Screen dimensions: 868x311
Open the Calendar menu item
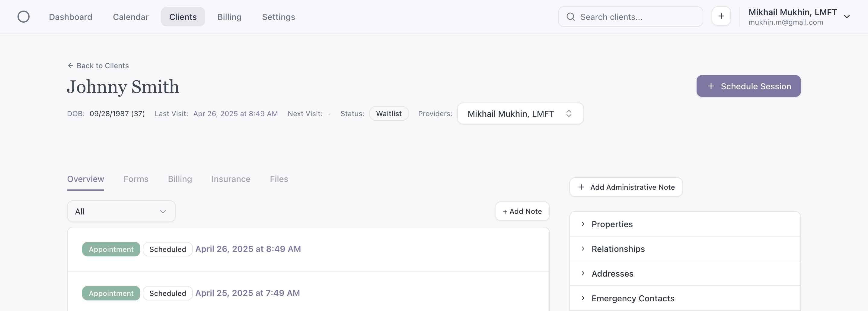(131, 17)
